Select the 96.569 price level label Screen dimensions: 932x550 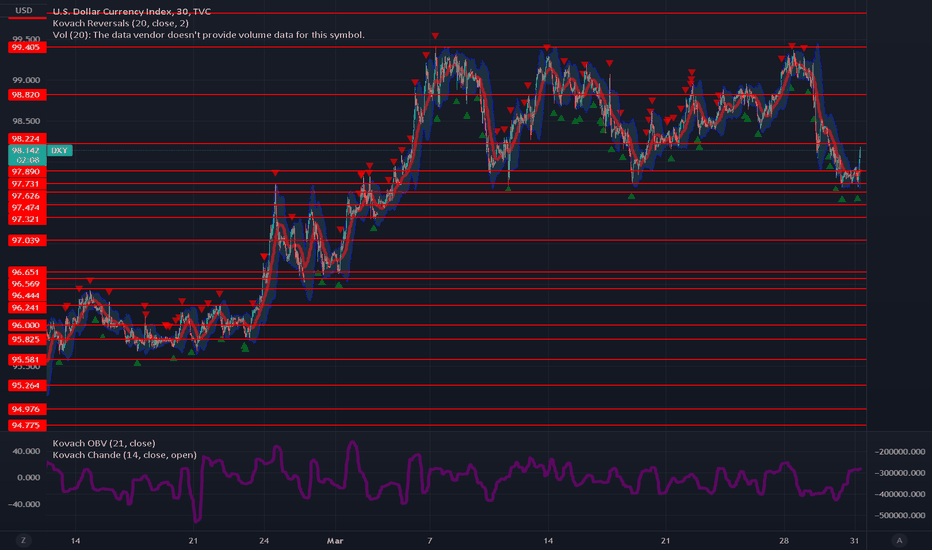[27, 284]
